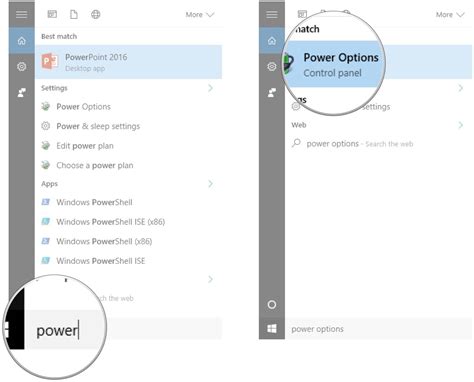The width and height of the screenshot is (474, 382).
Task: Open hamburger menu in right search panel
Action: click(x=272, y=14)
